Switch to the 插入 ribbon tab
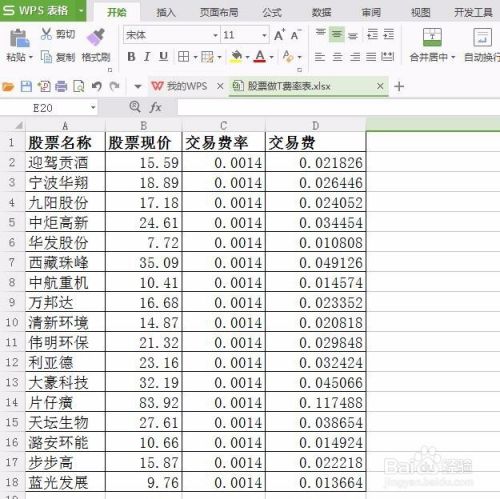Screen dimensions: 500x499 (x=166, y=13)
